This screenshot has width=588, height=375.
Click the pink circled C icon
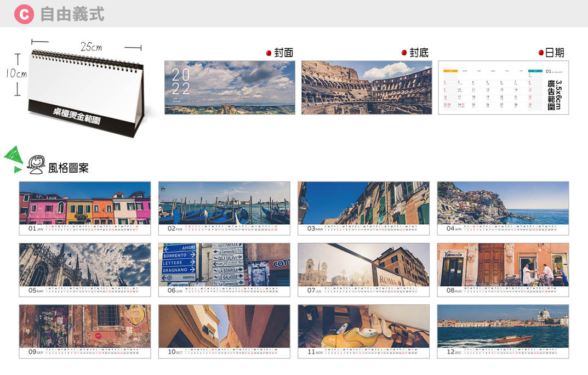(x=24, y=14)
